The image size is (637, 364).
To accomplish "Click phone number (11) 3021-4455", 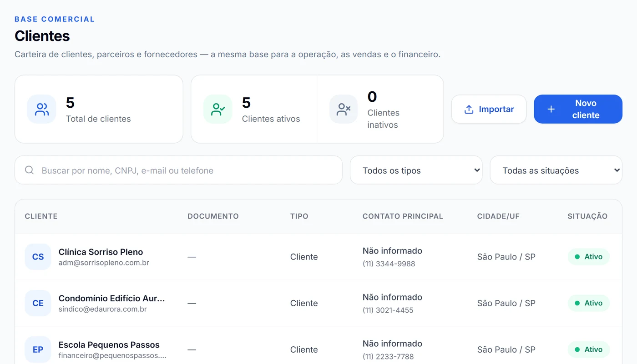I will pyautogui.click(x=388, y=310).
